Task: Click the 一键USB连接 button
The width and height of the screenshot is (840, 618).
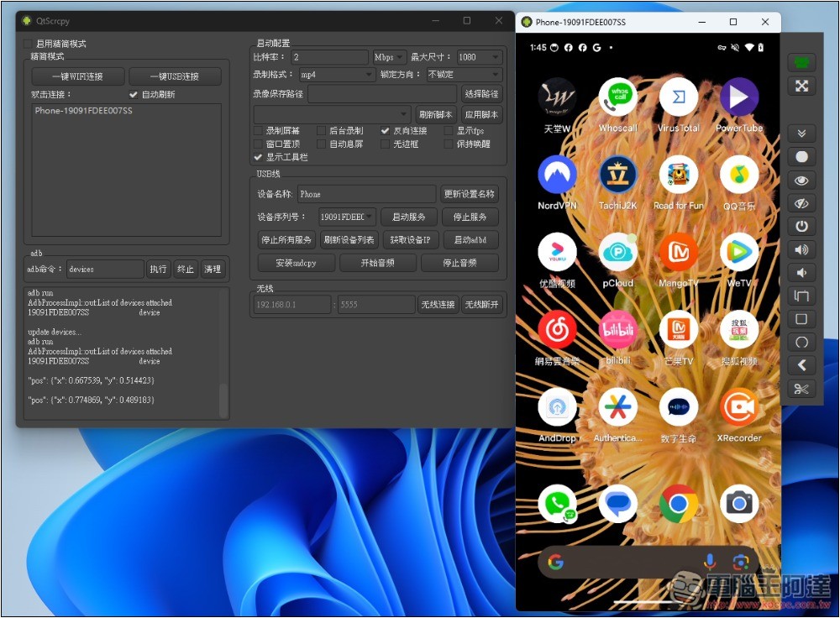Action: click(175, 76)
